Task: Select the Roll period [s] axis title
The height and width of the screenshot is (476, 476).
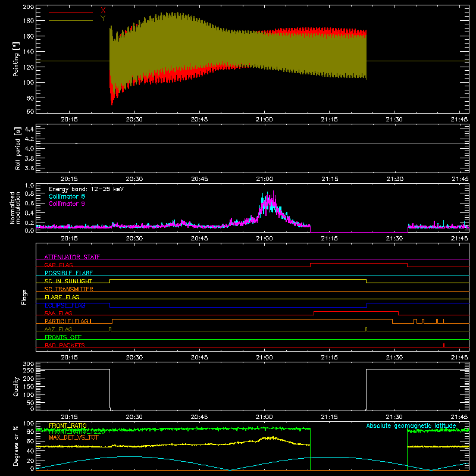Action: pyautogui.click(x=18, y=148)
